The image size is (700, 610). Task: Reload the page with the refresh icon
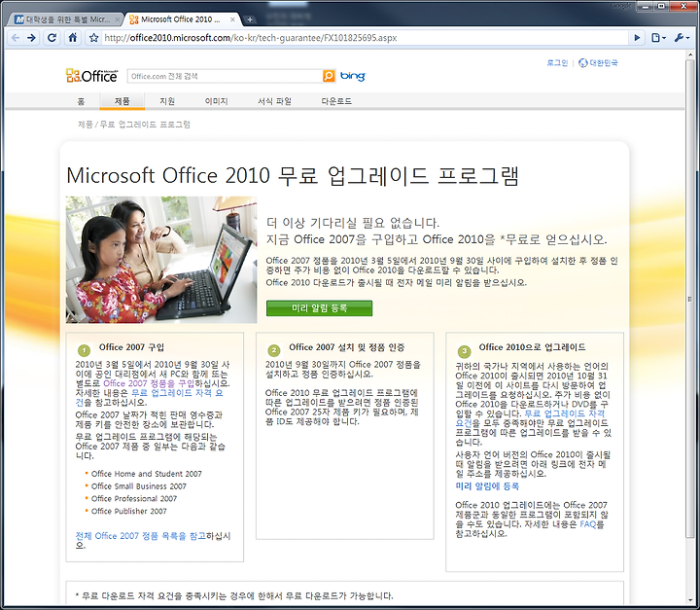tap(52, 38)
